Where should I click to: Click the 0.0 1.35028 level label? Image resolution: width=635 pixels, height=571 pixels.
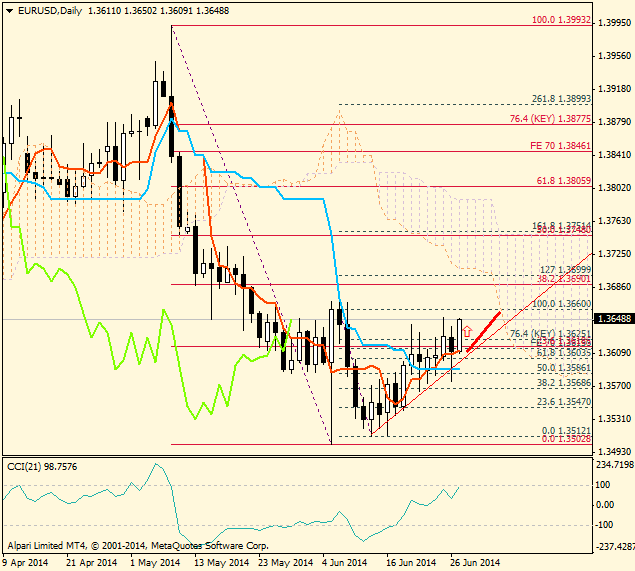[x=567, y=439]
